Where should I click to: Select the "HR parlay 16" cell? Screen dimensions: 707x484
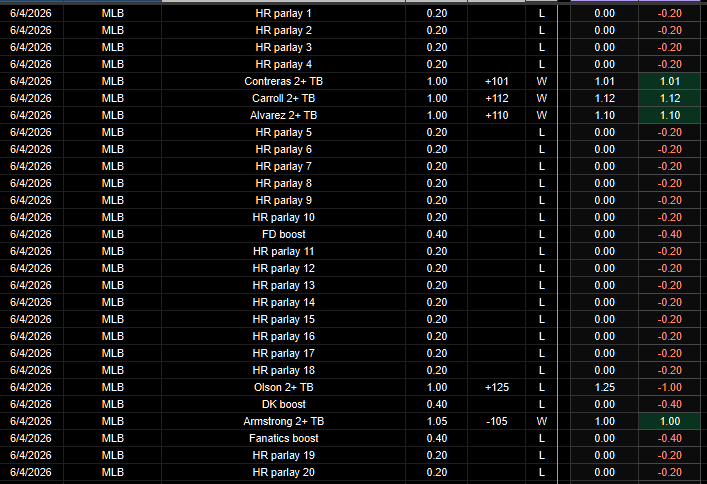[283, 336]
